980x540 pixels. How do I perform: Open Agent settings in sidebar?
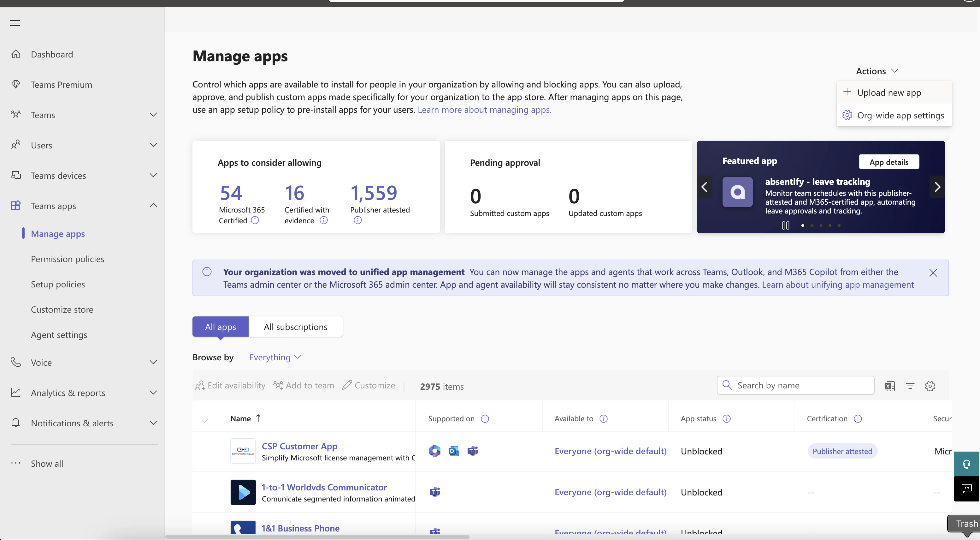tap(59, 335)
